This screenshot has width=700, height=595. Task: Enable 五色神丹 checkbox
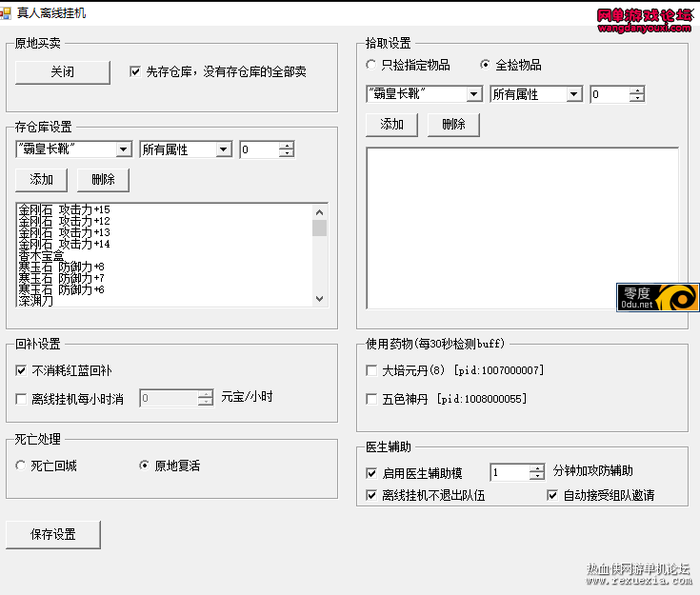pos(371,399)
